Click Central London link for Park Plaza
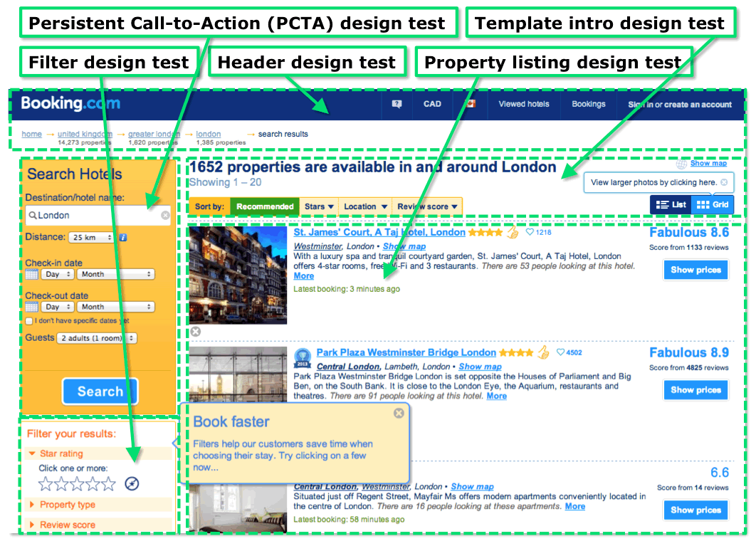The height and width of the screenshot is (541, 756). (x=348, y=367)
